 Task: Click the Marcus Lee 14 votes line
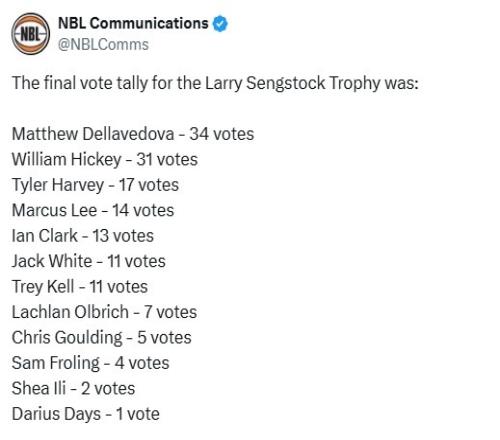pyautogui.click(x=93, y=210)
